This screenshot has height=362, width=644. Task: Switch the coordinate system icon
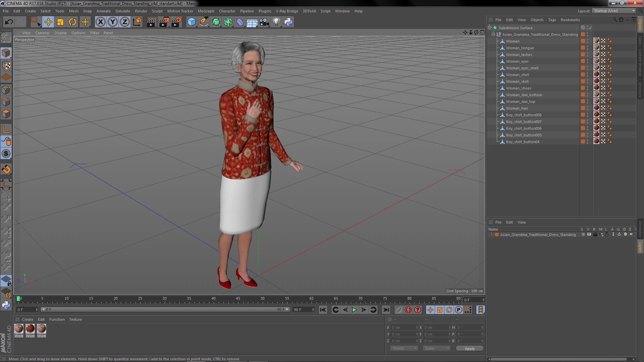pos(137,22)
